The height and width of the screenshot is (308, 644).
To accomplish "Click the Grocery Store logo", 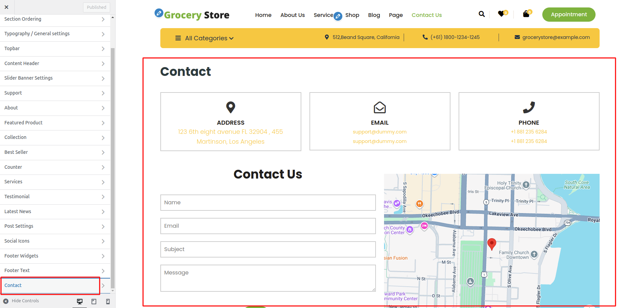I will (x=197, y=15).
